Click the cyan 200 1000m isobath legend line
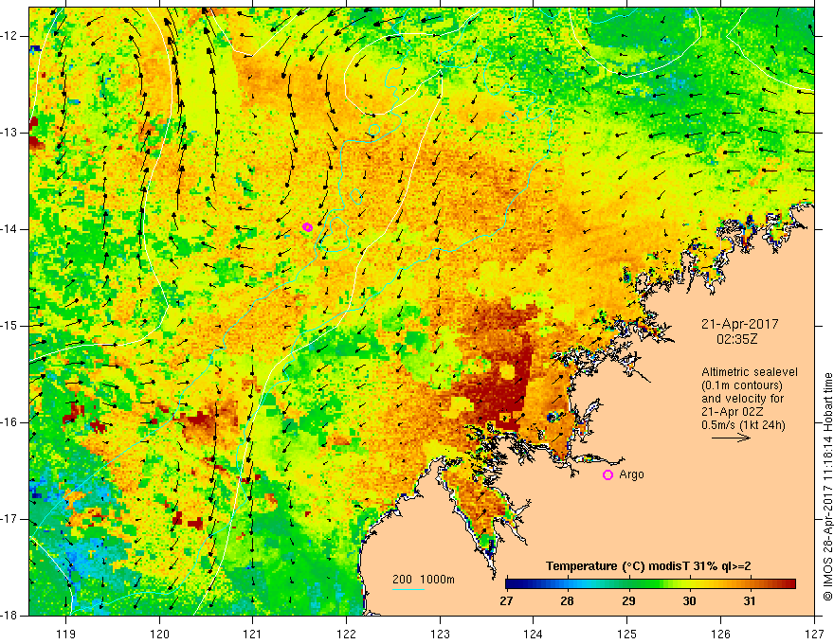The height and width of the screenshot is (644, 834). coord(408,589)
